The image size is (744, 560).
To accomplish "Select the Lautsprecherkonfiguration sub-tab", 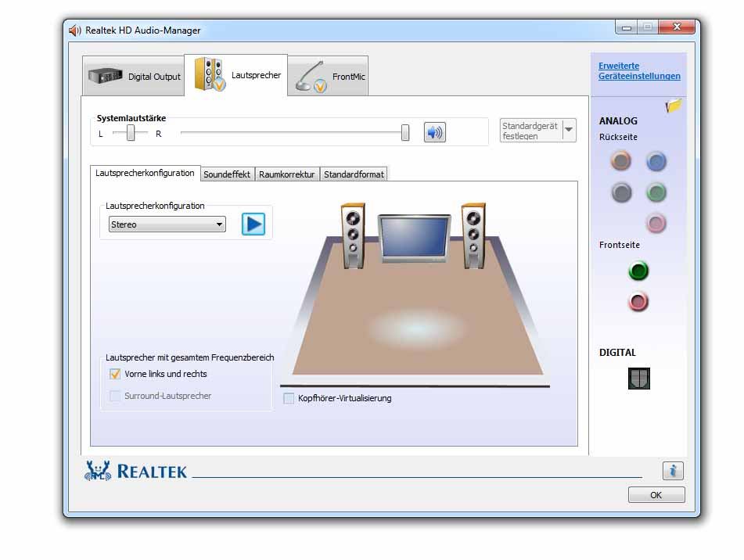I will tap(145, 173).
